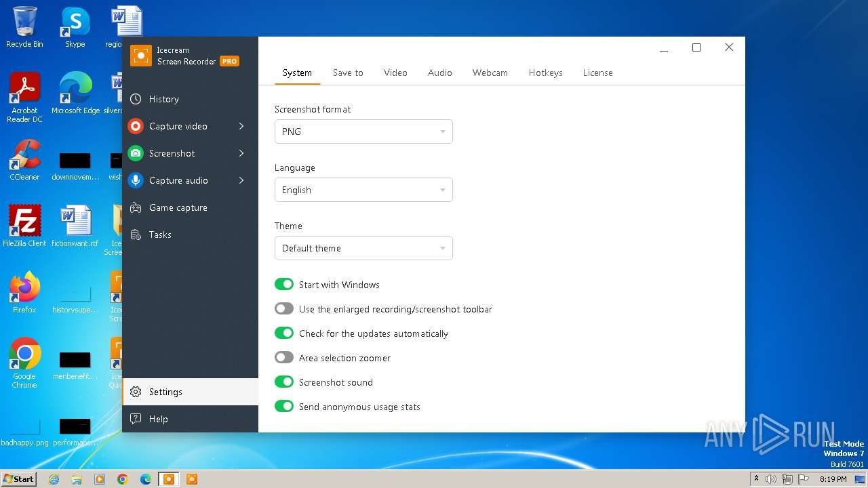This screenshot has height=488, width=868.
Task: Switch to the Save to tab
Action: [x=348, y=73]
